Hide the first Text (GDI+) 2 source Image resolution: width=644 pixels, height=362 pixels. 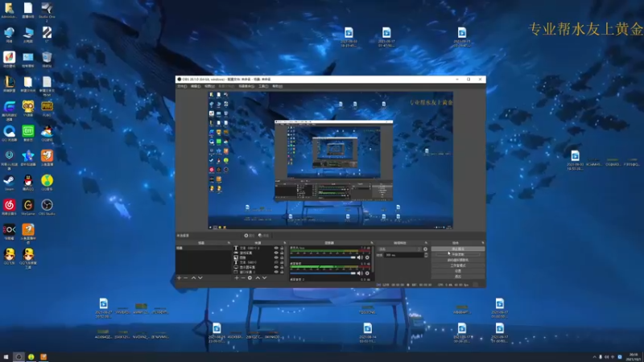[276, 248]
